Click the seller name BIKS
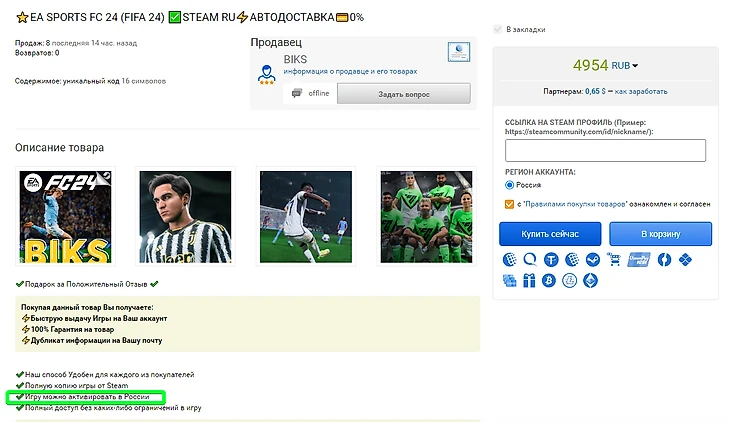730x422 pixels. [x=295, y=60]
